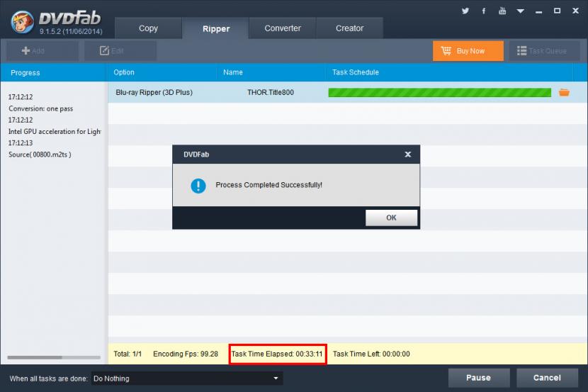Close the DVDFab dialog with X
The image size is (588, 392).
click(x=408, y=154)
